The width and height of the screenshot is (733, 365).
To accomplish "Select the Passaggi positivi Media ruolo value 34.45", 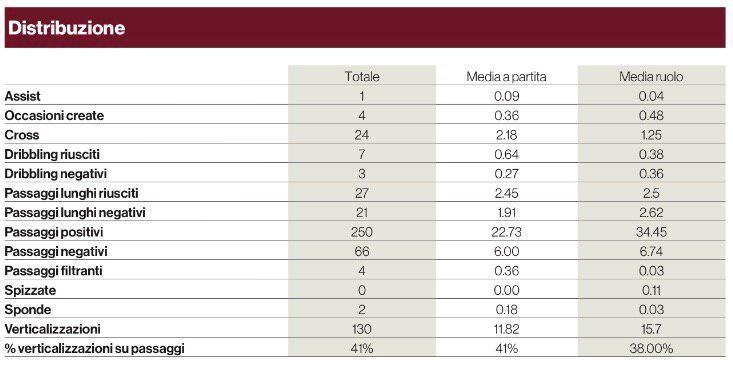I will (x=651, y=232).
